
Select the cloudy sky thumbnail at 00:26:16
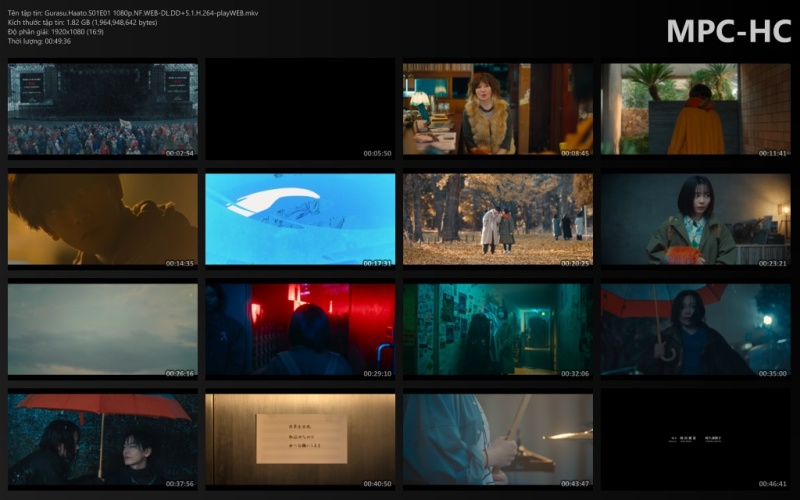pyautogui.click(x=103, y=329)
